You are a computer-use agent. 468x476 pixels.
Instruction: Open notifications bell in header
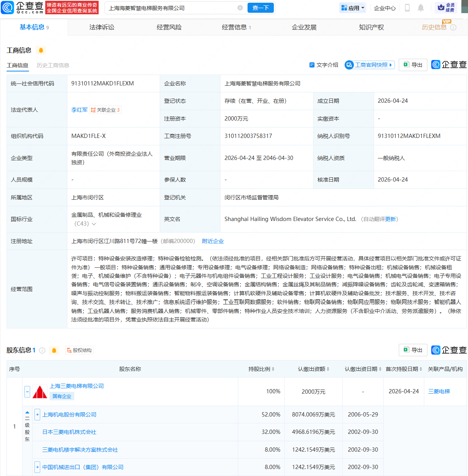point(421,8)
